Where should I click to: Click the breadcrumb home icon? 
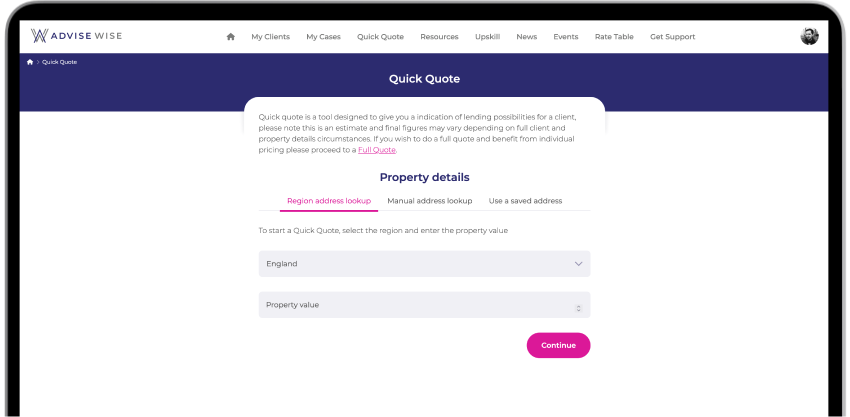tap(30, 62)
